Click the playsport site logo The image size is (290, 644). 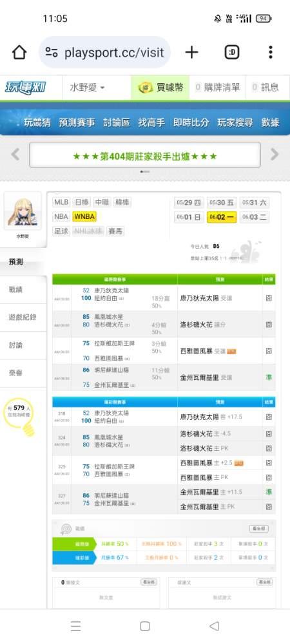click(x=26, y=88)
